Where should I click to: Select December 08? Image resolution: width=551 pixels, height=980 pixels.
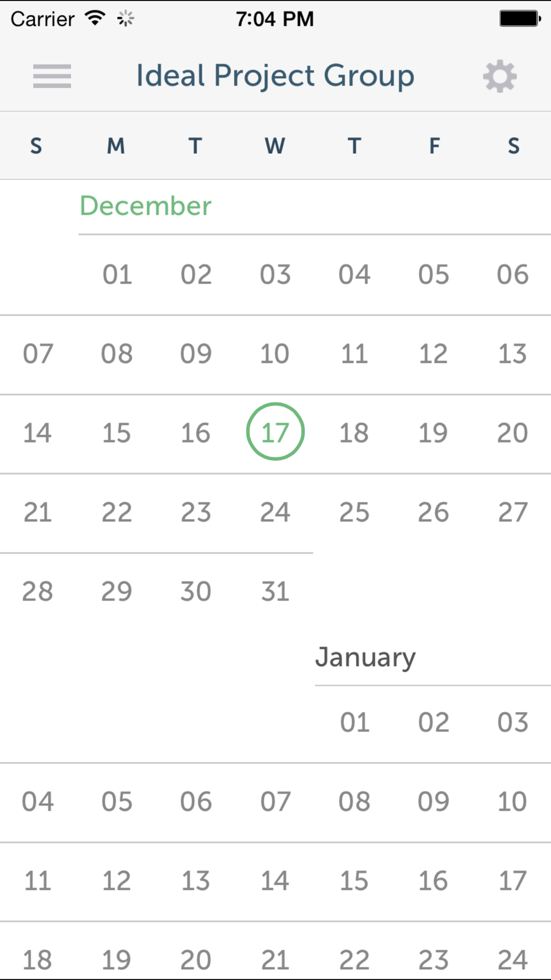tap(117, 354)
